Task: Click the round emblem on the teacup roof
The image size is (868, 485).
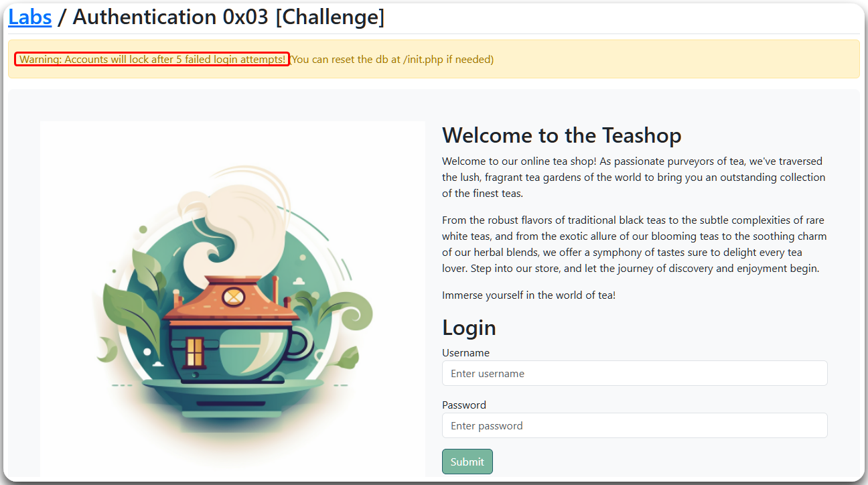Action: coord(234,295)
